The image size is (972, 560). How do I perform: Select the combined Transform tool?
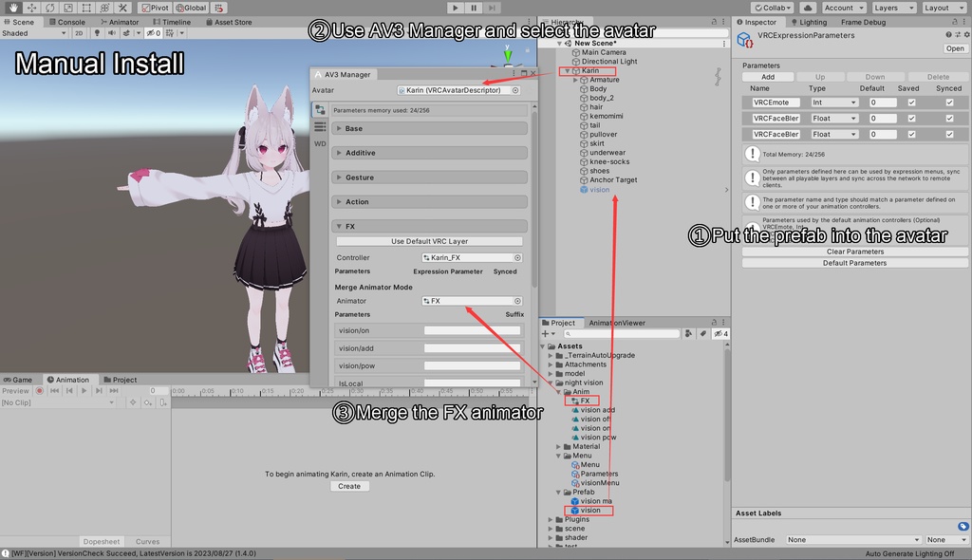(x=104, y=8)
